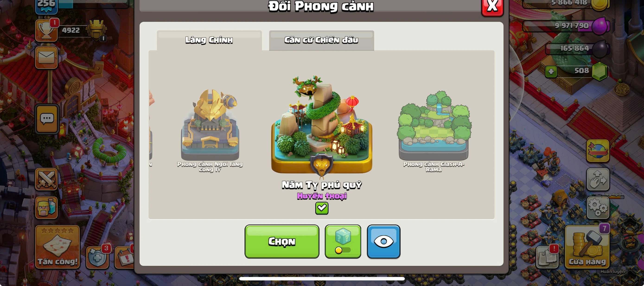Switch to the Làng Chính tab
Image resolution: width=644 pixels, height=286 pixels.
[x=209, y=40]
